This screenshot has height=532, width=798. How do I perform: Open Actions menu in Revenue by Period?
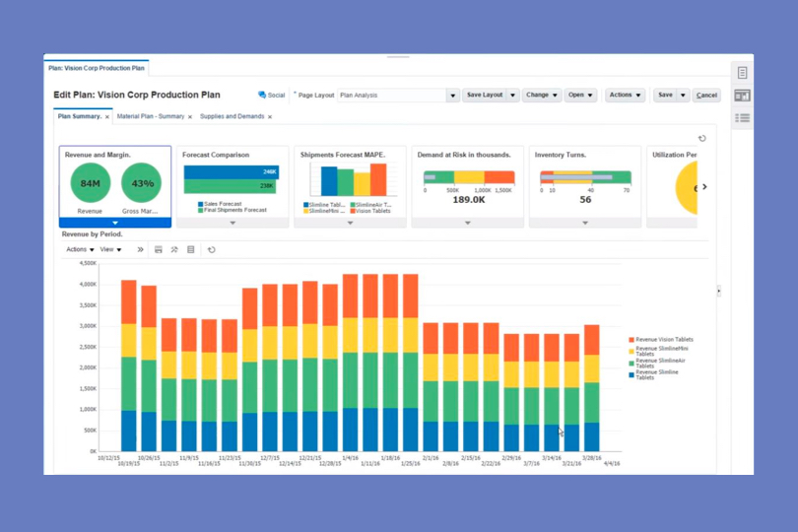pos(80,249)
